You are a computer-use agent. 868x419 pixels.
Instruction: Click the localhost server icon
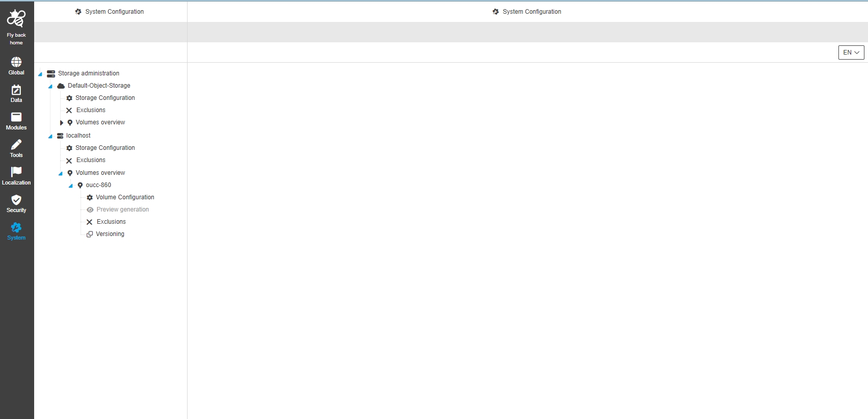[x=60, y=136]
